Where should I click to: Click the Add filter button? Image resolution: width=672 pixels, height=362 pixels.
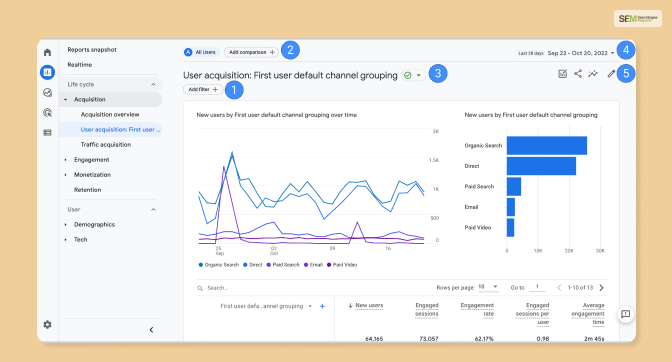[x=203, y=90]
